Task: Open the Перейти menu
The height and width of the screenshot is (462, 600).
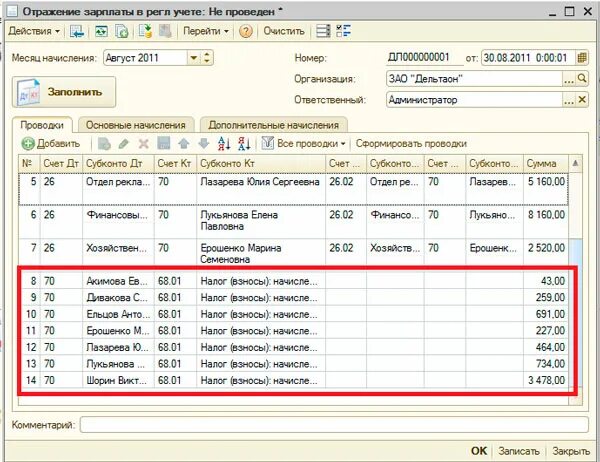Action: point(205,31)
